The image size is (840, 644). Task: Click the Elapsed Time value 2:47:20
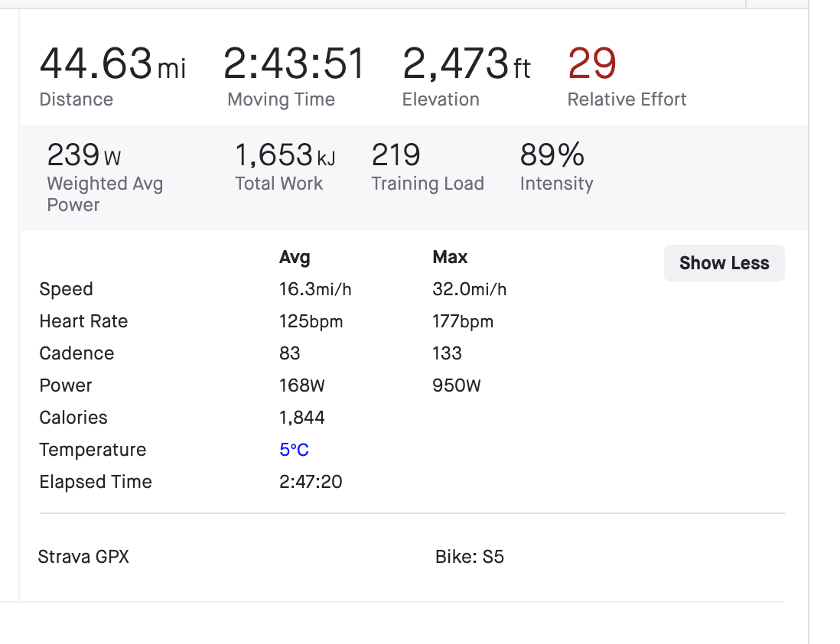[311, 482]
